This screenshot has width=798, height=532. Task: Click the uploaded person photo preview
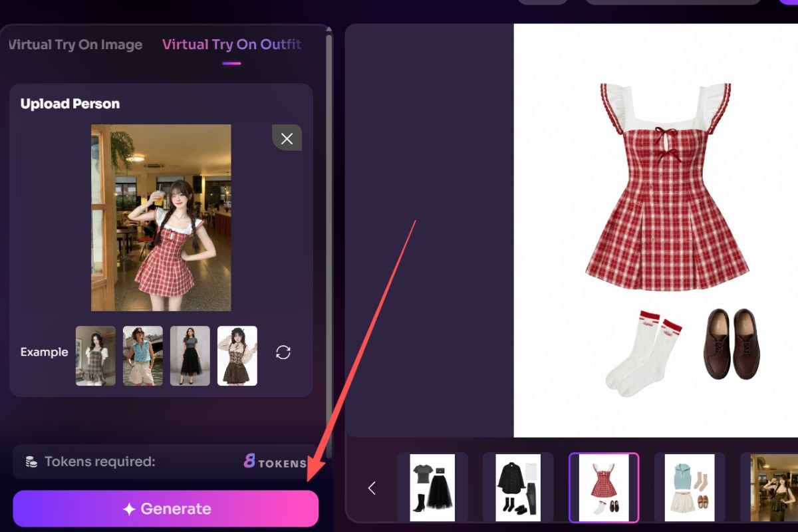click(161, 217)
